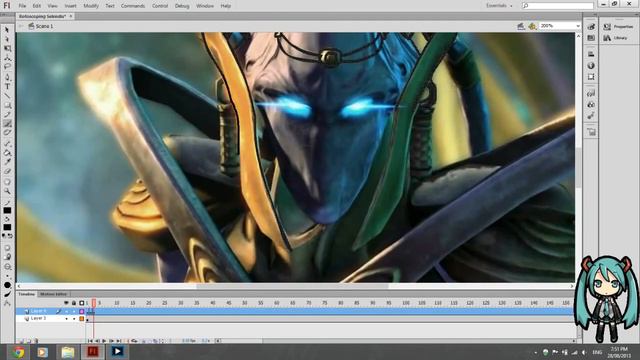Open the Components panel icon
Viewport: 640px width, 360px height.
(591, 104)
